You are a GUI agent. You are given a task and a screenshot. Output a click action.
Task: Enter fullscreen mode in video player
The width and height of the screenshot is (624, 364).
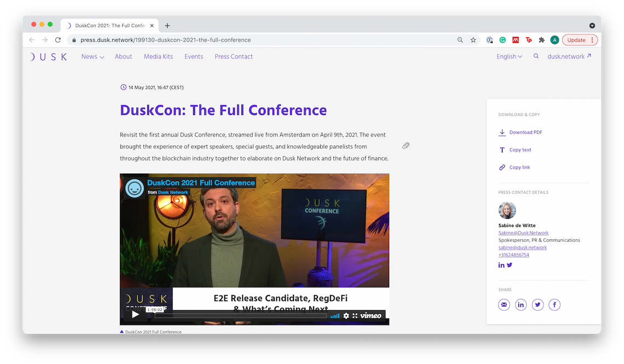coord(355,316)
